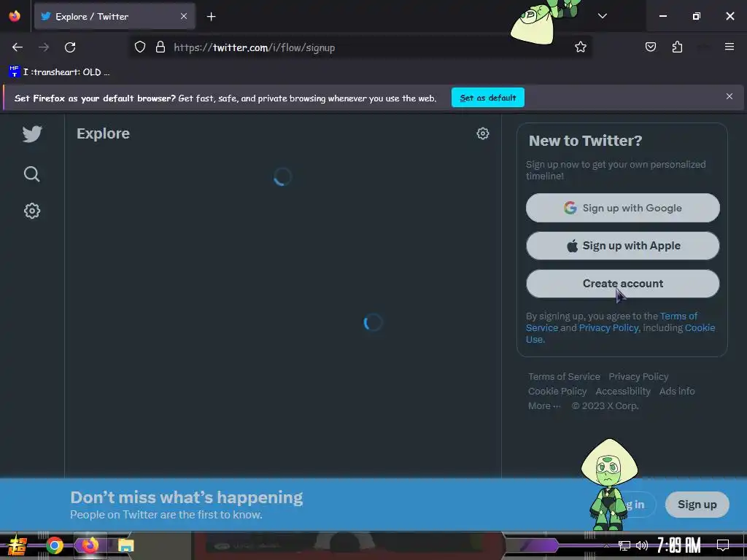Expand the footer More menu
747x560 pixels.
(x=544, y=406)
